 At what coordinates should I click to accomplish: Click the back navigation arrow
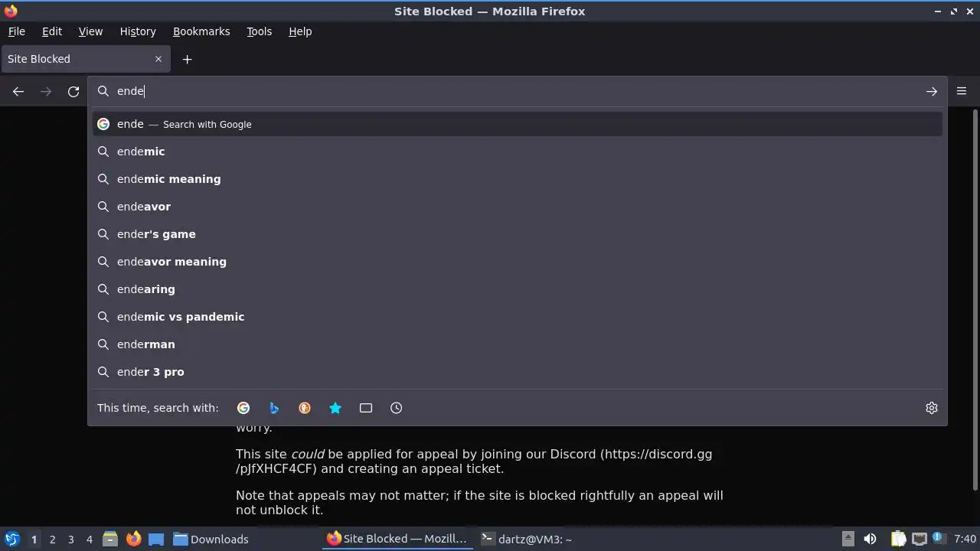click(18, 92)
